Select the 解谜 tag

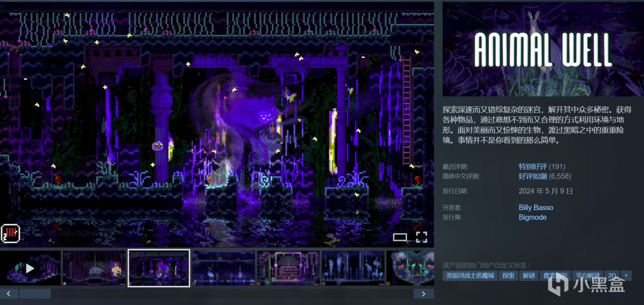pos(529,276)
